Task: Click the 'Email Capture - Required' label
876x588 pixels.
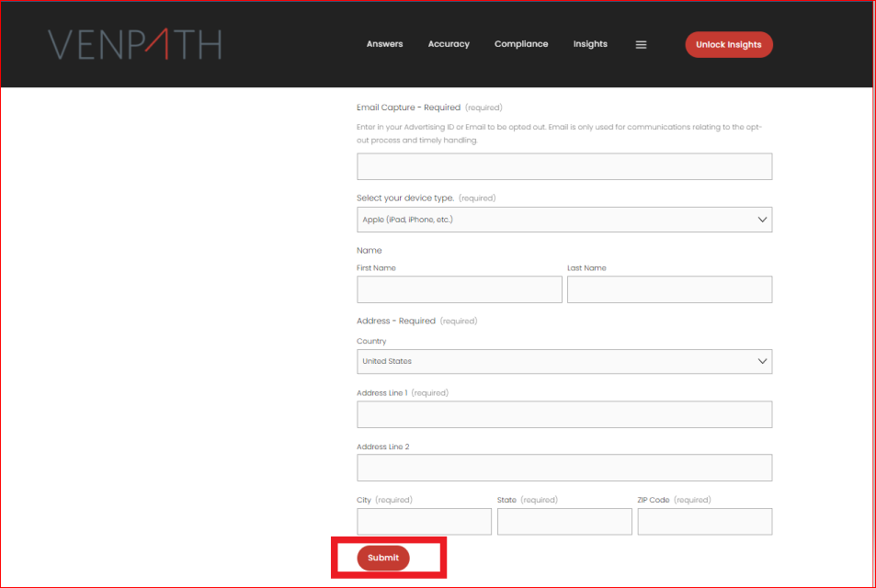Action: (408, 107)
